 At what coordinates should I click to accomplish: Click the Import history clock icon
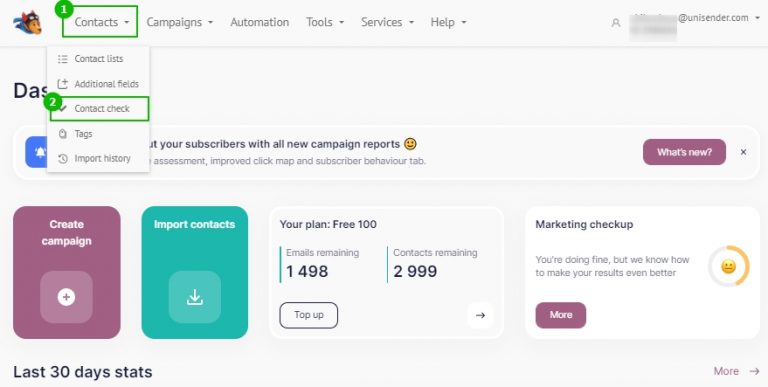[x=62, y=159]
